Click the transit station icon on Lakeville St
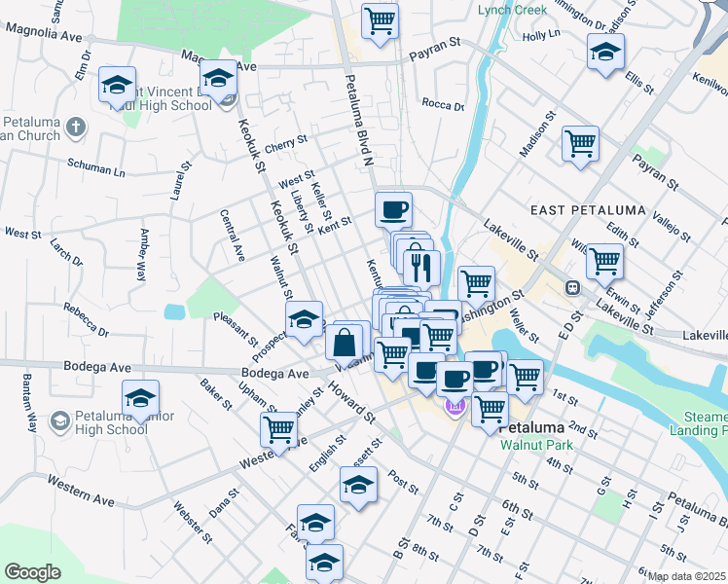This screenshot has height=584, width=728. point(573,287)
